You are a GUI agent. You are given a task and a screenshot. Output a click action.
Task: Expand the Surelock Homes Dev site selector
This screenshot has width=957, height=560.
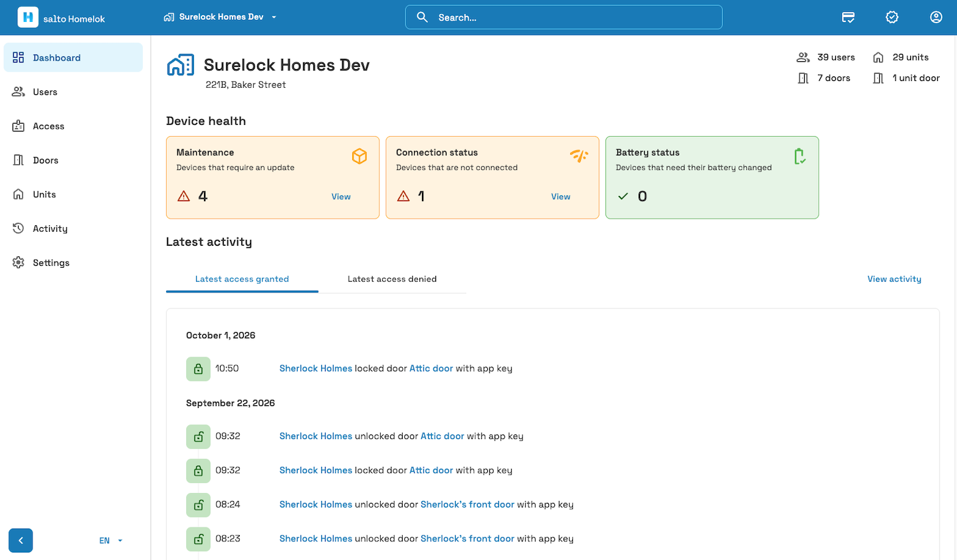point(220,17)
